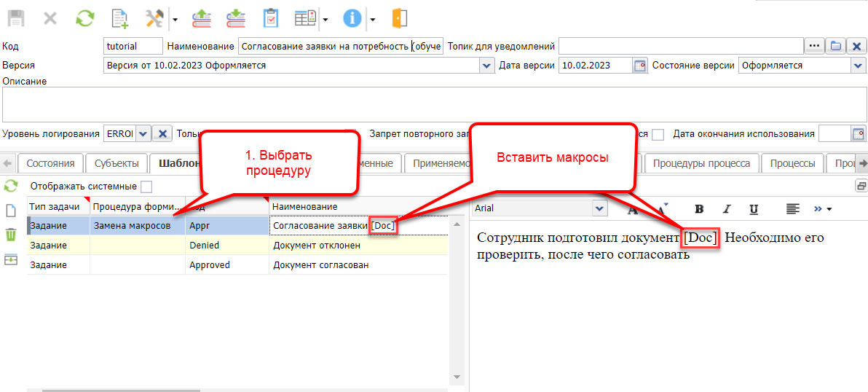Clear logging level with the X button
Screen dimensions: 868x392
(163, 134)
